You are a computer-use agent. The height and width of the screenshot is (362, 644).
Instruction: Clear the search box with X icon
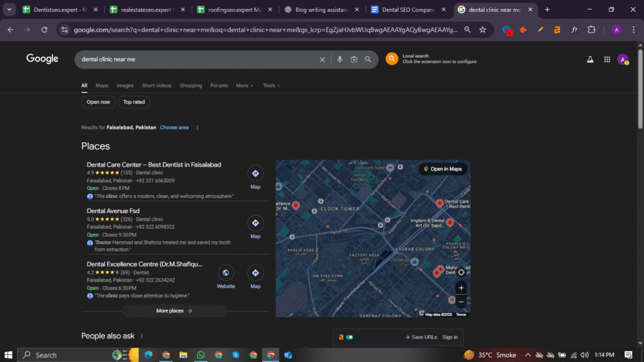click(x=323, y=60)
